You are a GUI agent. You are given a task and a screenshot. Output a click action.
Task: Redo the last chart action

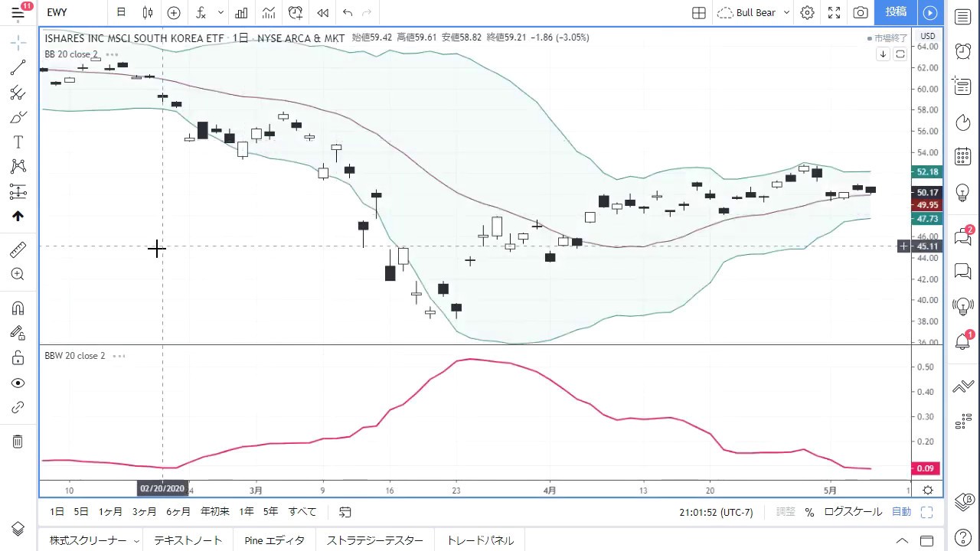point(367,12)
